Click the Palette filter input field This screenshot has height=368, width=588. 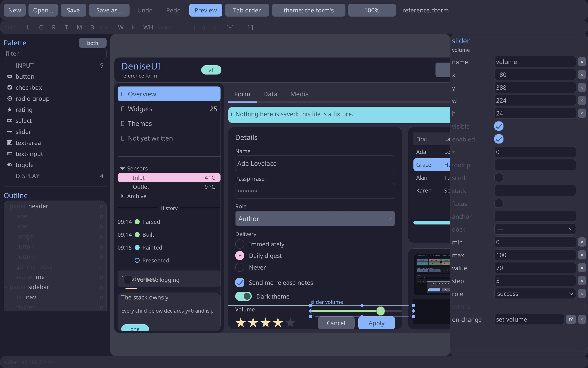pyautogui.click(x=55, y=54)
